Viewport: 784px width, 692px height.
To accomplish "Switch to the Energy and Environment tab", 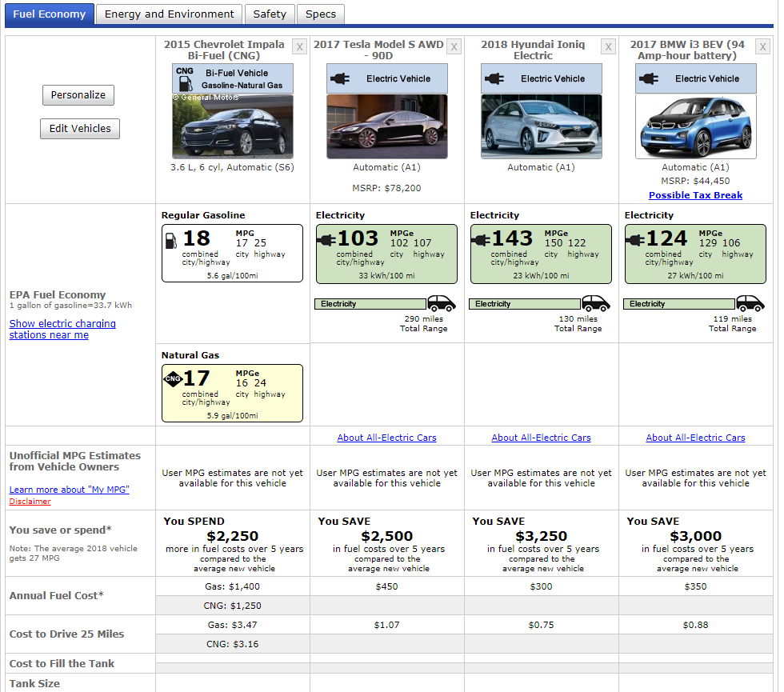I will point(170,14).
